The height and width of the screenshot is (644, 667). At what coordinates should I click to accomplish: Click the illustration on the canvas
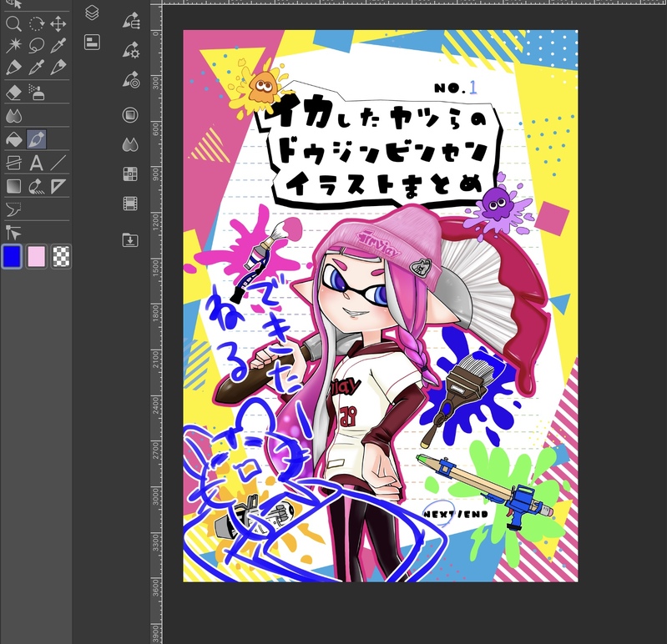click(x=381, y=305)
